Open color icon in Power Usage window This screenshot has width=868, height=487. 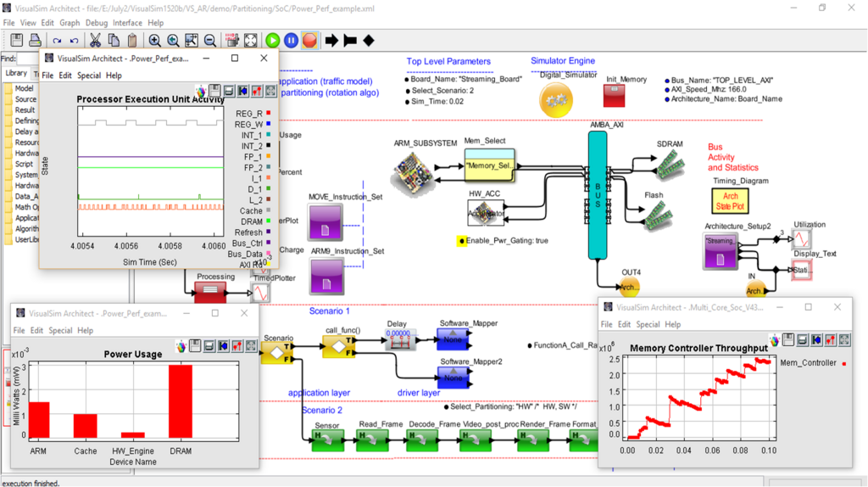click(181, 346)
